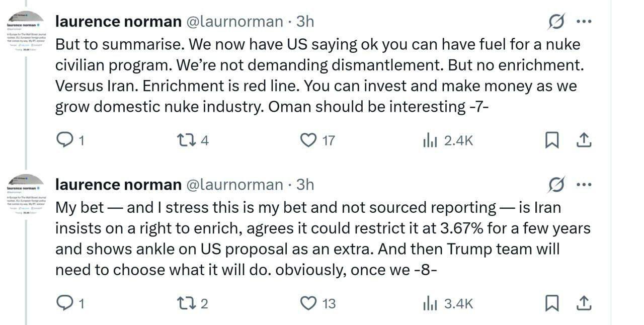View analytics showing 3.4K views
Screen dimensions: 644x325
pos(431,303)
